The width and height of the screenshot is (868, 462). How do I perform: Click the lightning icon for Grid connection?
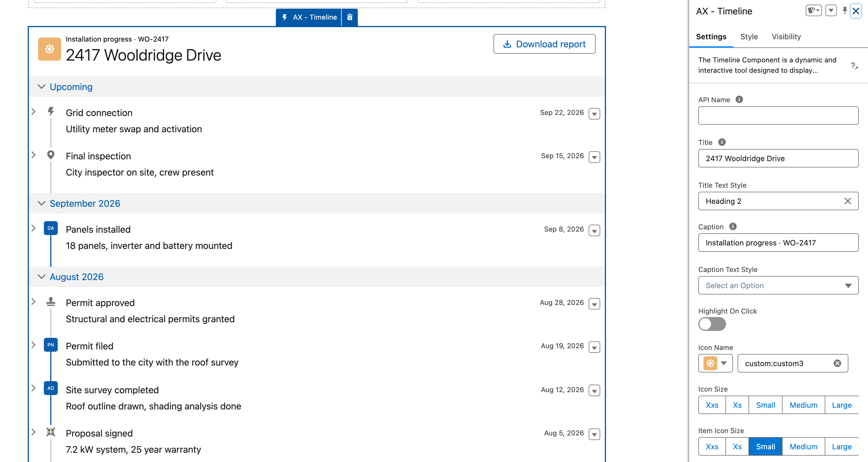point(51,111)
